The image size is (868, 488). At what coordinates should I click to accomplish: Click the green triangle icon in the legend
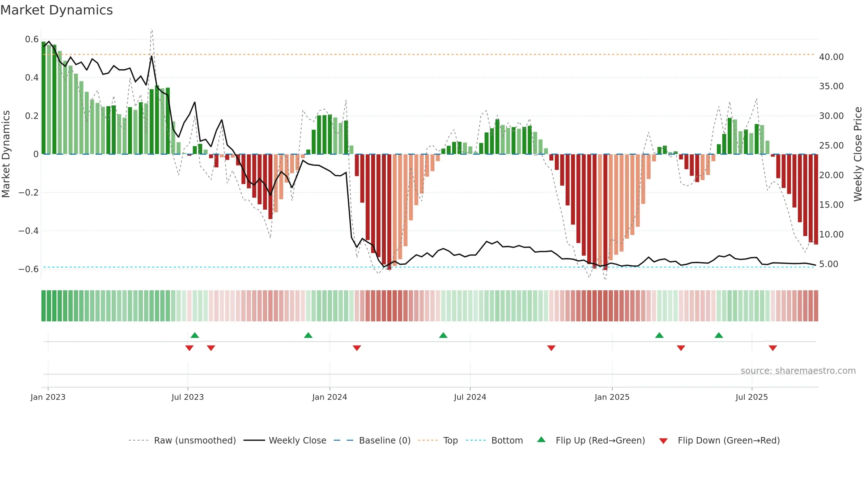click(x=541, y=440)
